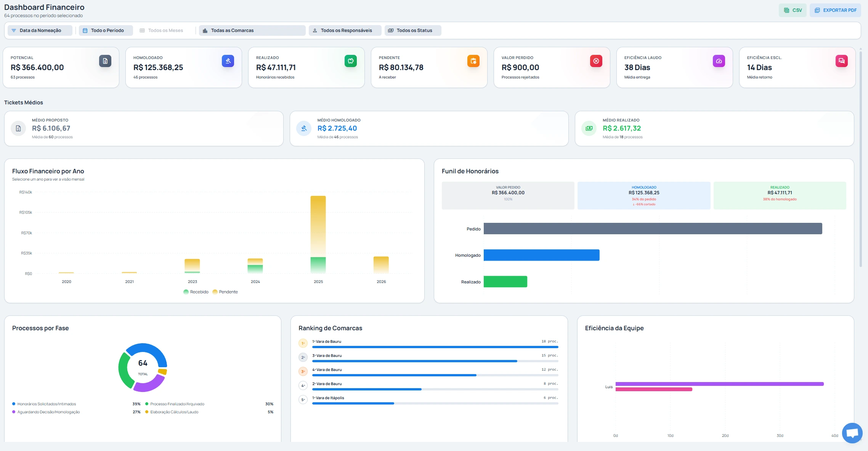Click the Valor Pedido funnel box
This screenshot has width=868, height=451.
[508, 195]
